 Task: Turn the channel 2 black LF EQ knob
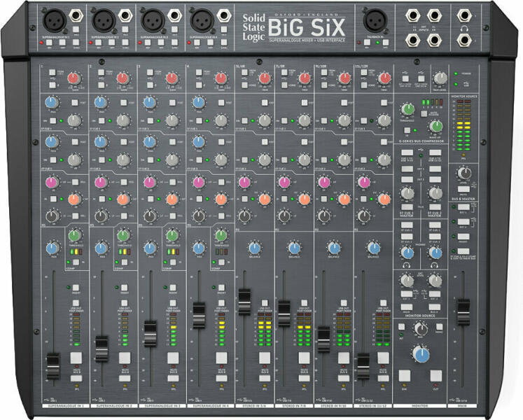click(101, 216)
